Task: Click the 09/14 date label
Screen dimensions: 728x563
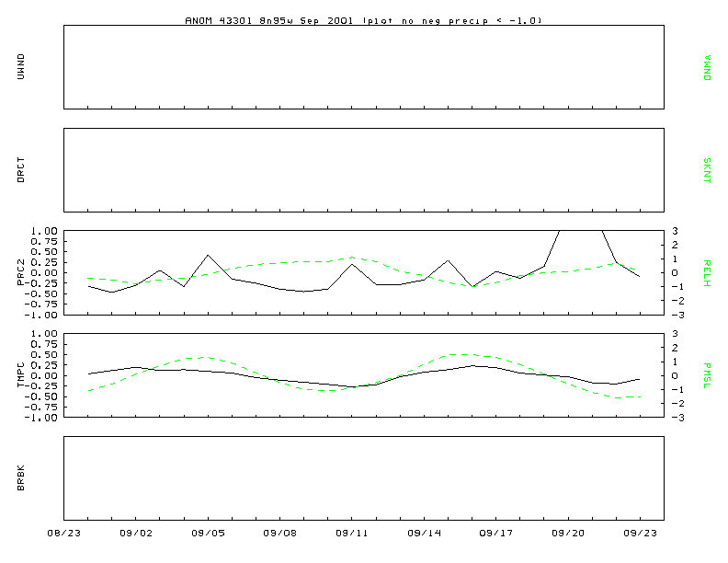Action: 425,533
